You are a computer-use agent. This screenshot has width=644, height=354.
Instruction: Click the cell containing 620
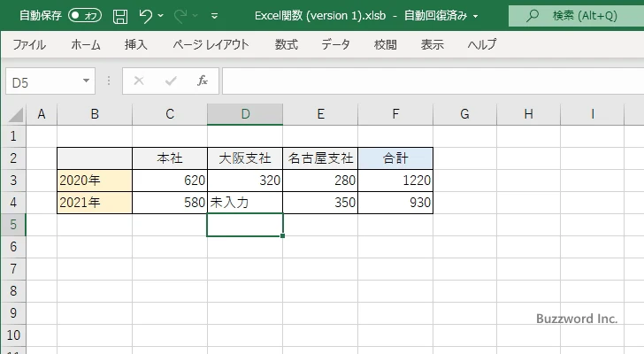(170, 181)
